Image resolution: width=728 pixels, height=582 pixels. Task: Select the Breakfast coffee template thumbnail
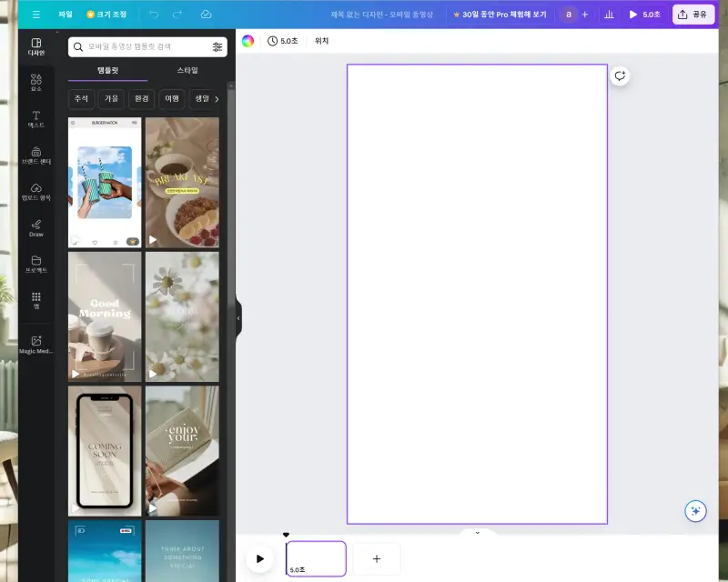tap(182, 183)
